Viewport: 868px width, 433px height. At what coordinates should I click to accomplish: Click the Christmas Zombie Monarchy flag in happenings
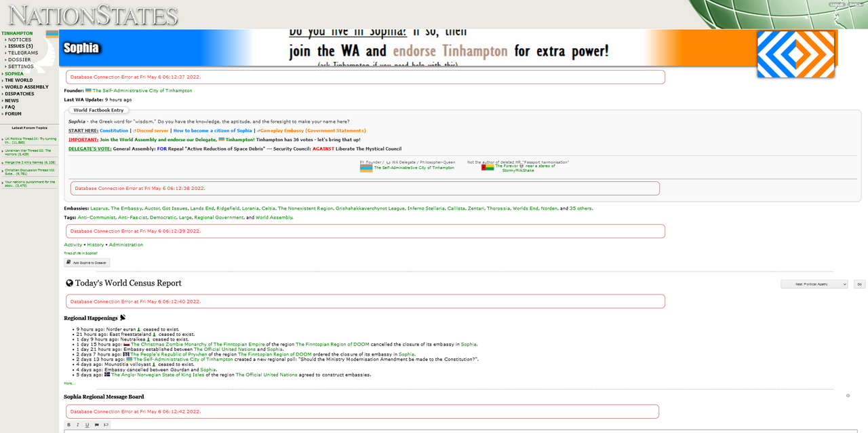point(127,345)
